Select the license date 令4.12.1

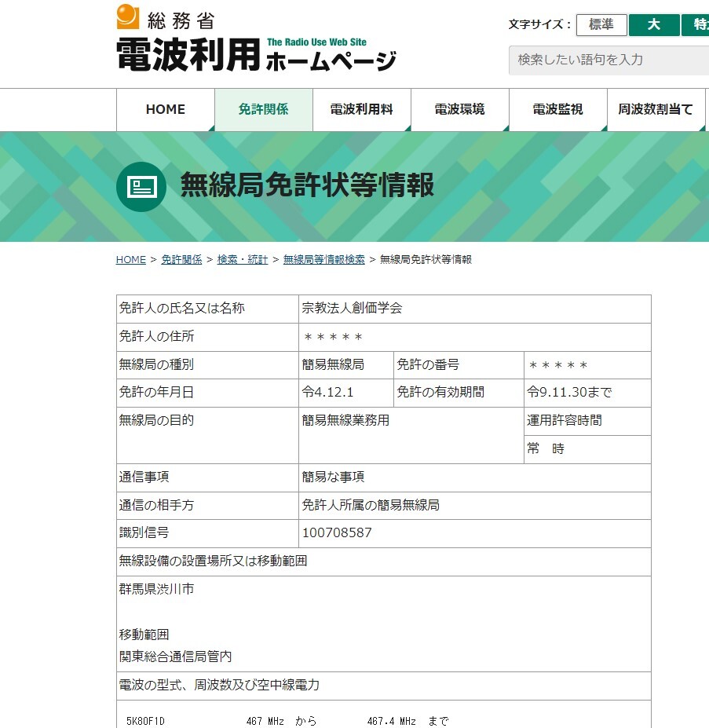point(327,393)
